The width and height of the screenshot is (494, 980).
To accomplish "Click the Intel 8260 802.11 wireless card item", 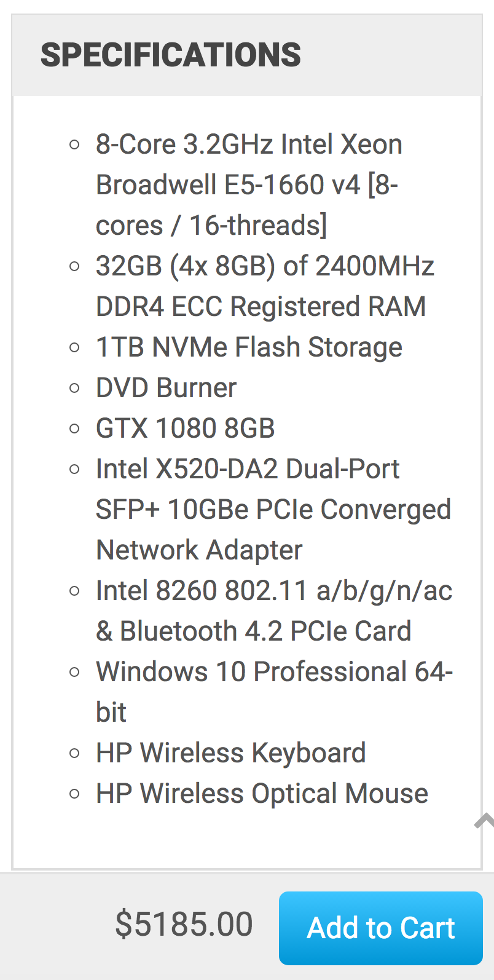I will click(x=274, y=611).
